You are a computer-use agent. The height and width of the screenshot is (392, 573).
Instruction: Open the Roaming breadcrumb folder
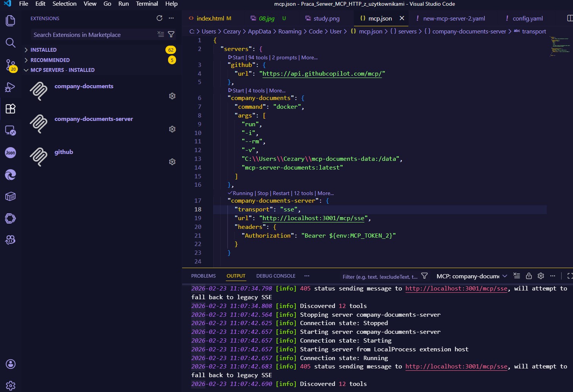(290, 32)
